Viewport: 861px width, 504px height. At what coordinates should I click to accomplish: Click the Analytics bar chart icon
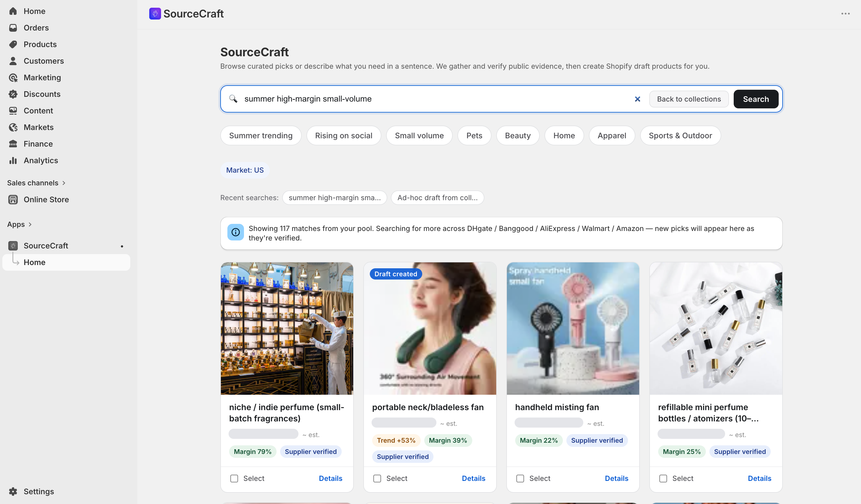13,160
